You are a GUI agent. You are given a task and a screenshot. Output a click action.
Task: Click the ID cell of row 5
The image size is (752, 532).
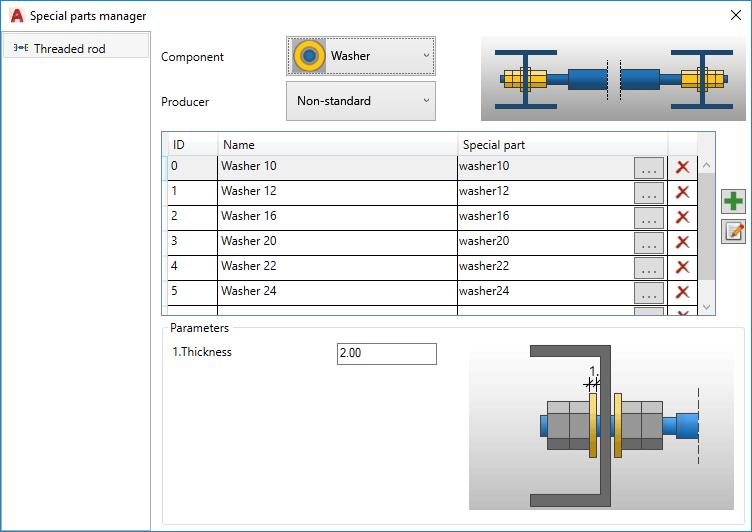(x=192, y=293)
